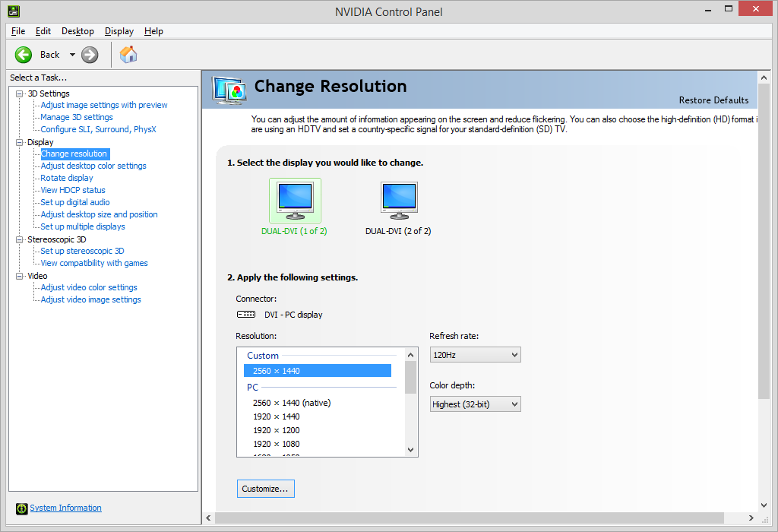
Task: Click the Home icon in toolbar
Action: click(x=128, y=55)
